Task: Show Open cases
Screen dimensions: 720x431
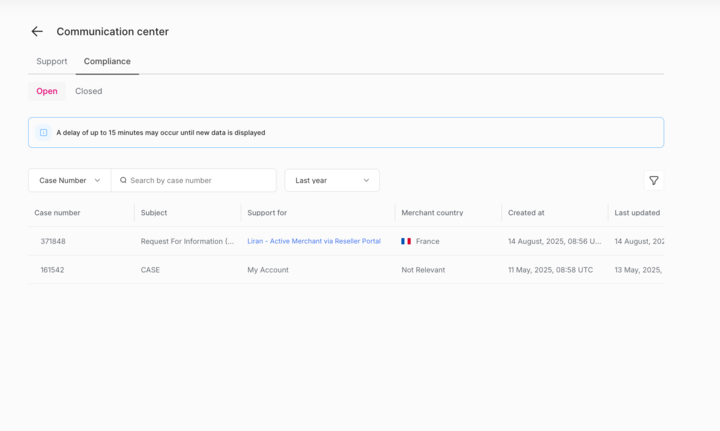Action: tap(47, 91)
